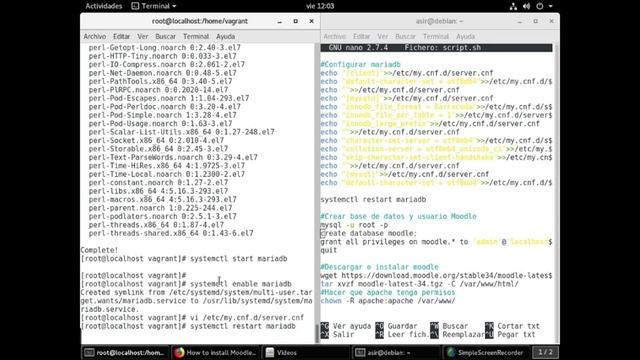Switch to How to install Moodle Firefox entry
Viewport: 640px width, 360px height.
pyautogui.click(x=215, y=353)
